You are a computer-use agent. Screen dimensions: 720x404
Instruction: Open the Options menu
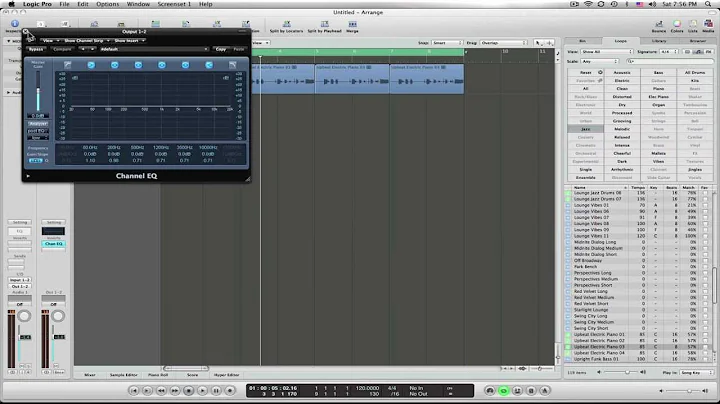coord(107,4)
